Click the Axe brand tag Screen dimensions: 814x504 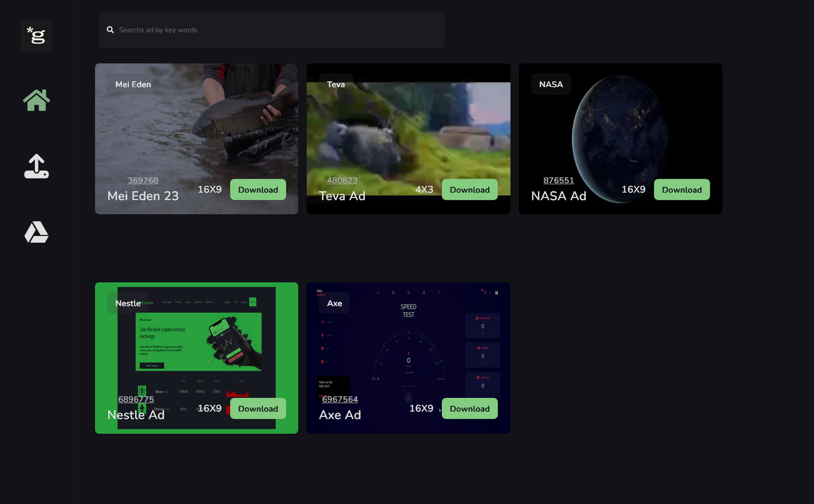click(x=335, y=303)
